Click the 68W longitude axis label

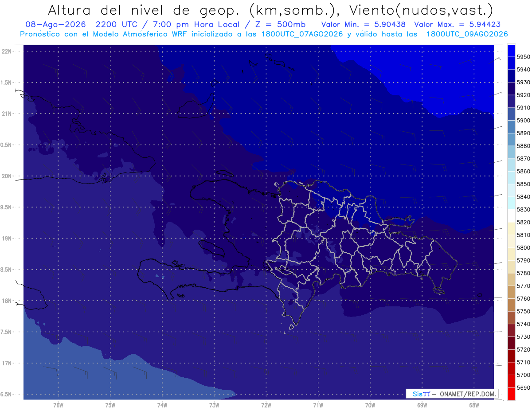(x=474, y=405)
